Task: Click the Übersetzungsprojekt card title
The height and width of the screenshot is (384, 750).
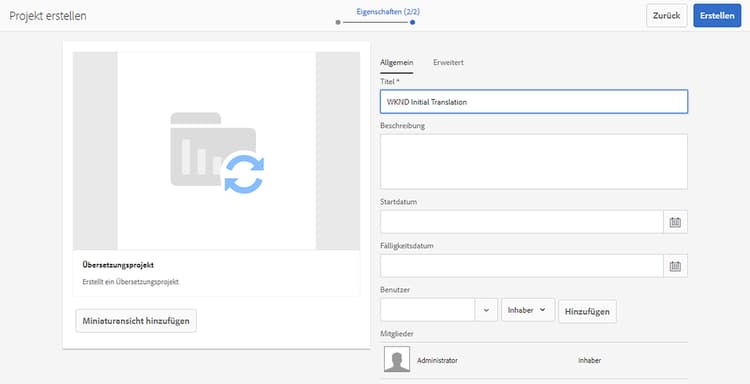Action: (118, 264)
